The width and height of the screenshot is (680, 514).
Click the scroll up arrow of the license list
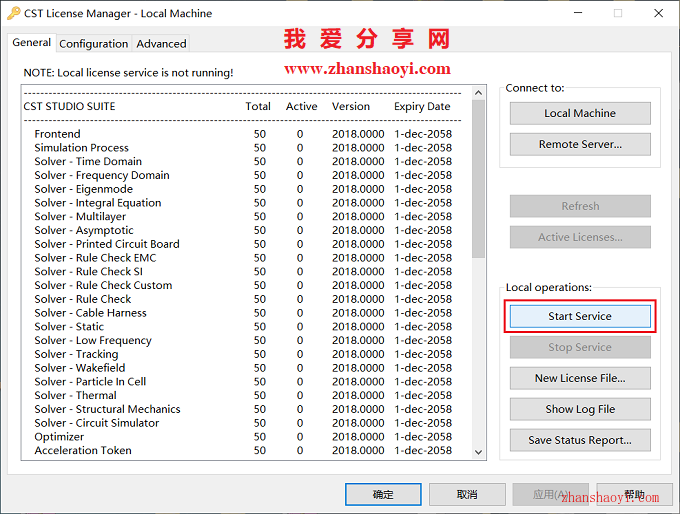point(478,92)
